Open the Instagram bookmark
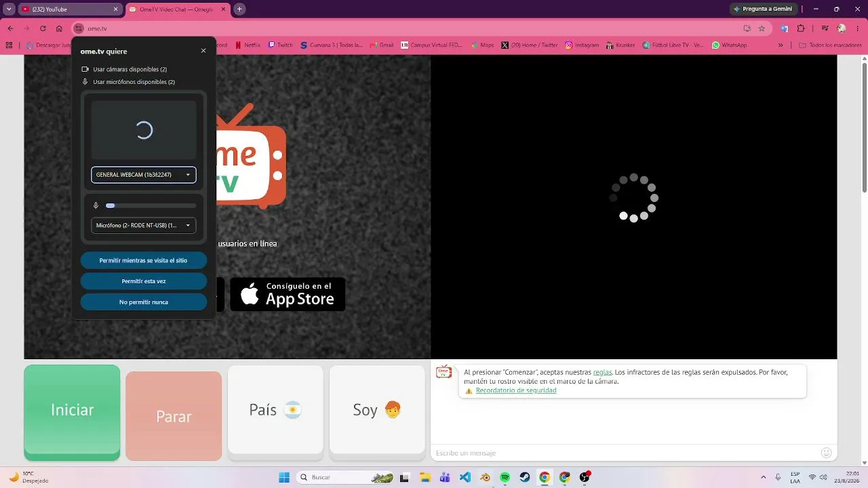 coord(583,45)
